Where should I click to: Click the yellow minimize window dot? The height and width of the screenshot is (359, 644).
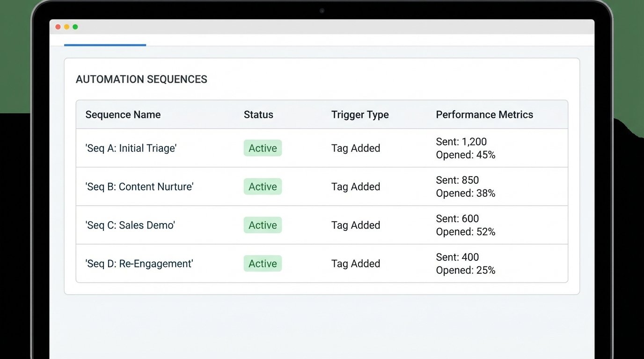pyautogui.click(x=66, y=27)
